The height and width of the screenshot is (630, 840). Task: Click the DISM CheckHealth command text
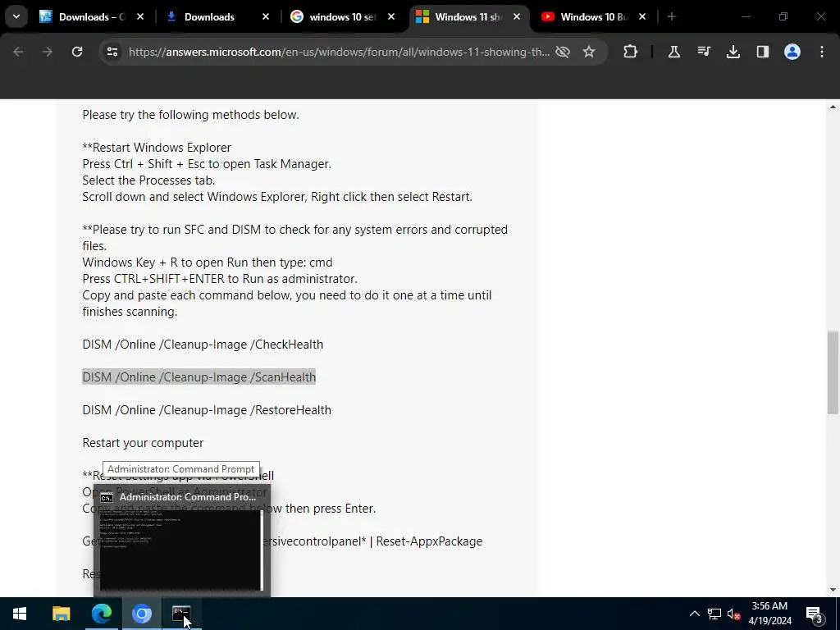pos(203,345)
